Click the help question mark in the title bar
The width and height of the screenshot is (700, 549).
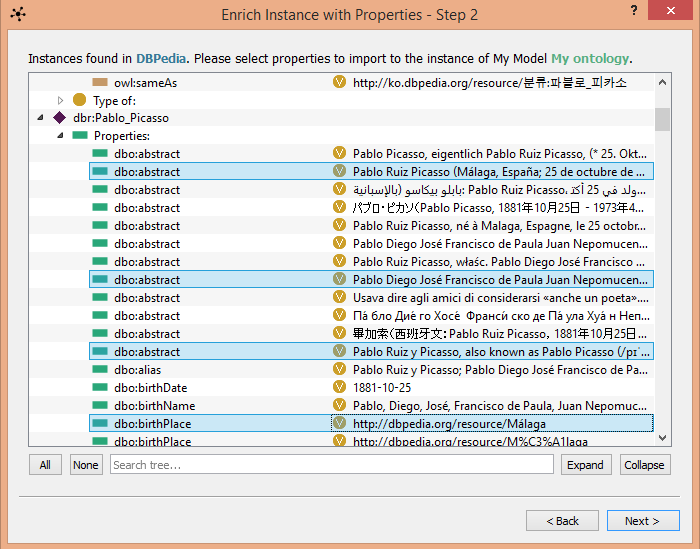[x=634, y=10]
